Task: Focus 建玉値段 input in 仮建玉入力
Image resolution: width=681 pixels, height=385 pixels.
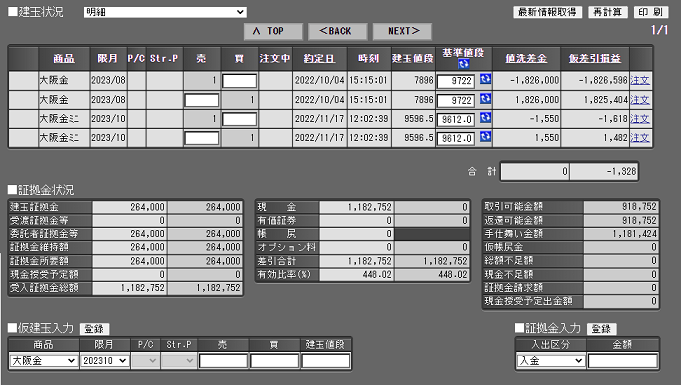Action: [326, 361]
